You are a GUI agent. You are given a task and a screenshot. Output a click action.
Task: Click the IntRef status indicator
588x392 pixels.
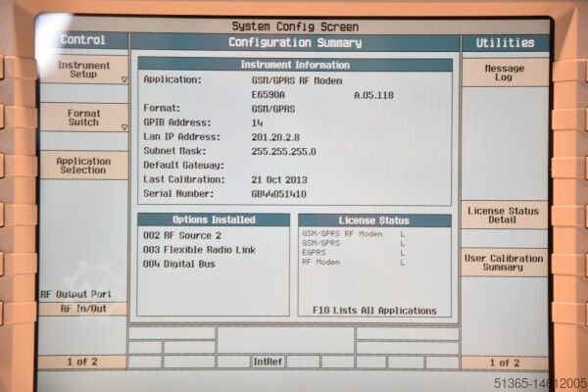[x=268, y=362]
